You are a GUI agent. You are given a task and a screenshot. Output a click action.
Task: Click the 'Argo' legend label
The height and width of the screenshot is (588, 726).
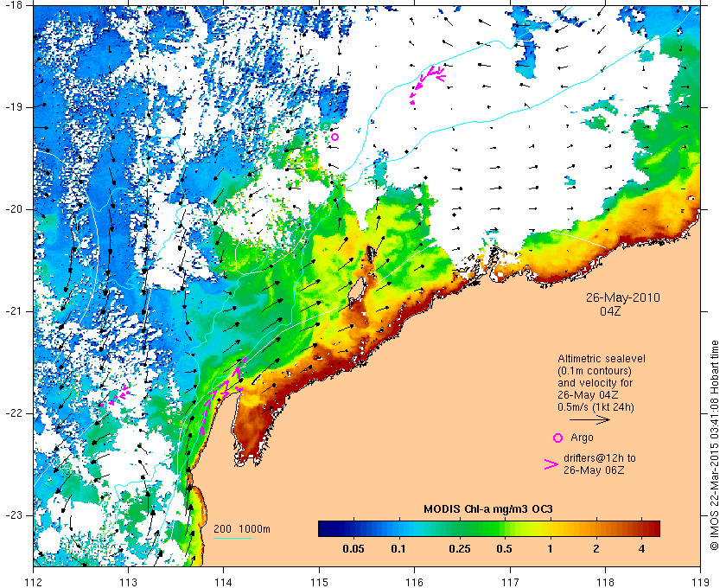(582, 438)
